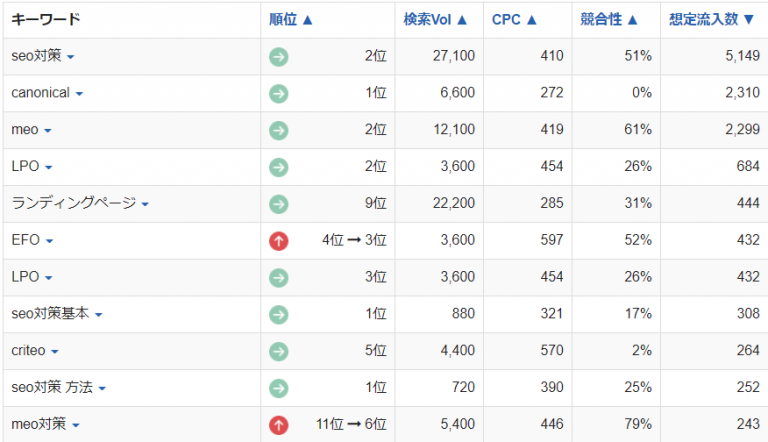This screenshot has height=442, width=768.
Task: Sort table by 順位 column header
Action: [x=291, y=19]
